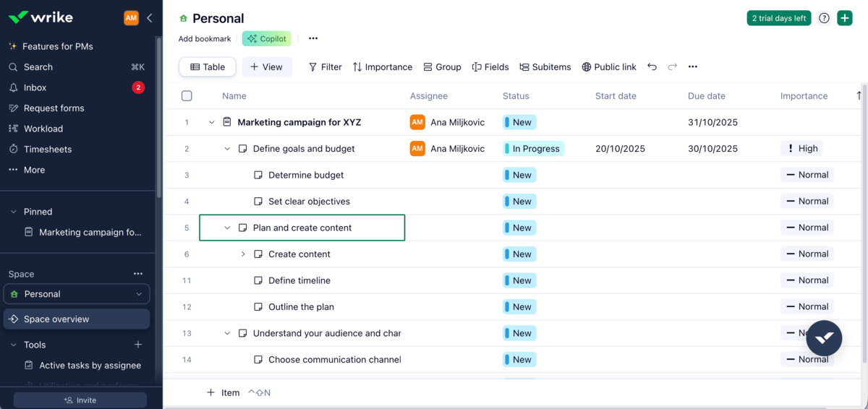
Task: Click the redo arrow
Action: point(672,67)
